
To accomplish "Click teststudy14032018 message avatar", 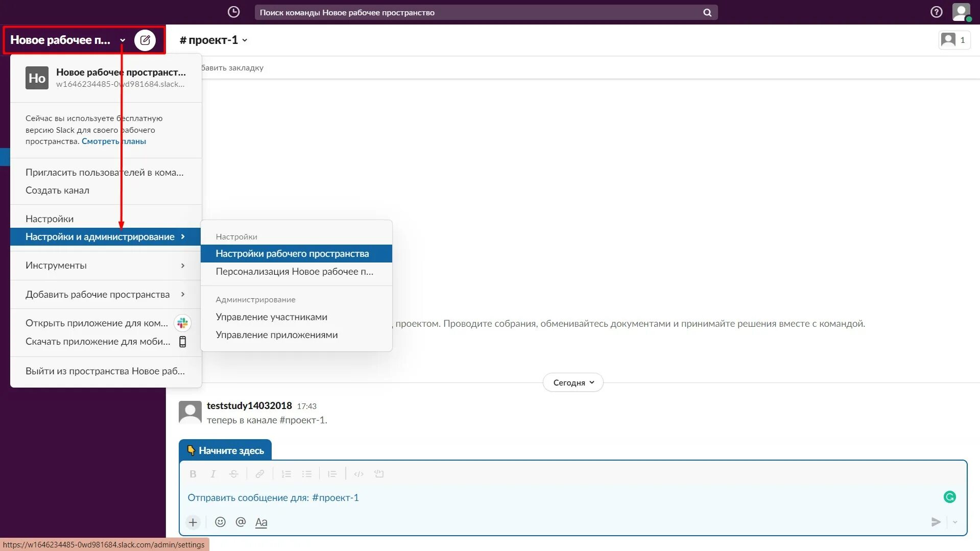I will pyautogui.click(x=190, y=412).
